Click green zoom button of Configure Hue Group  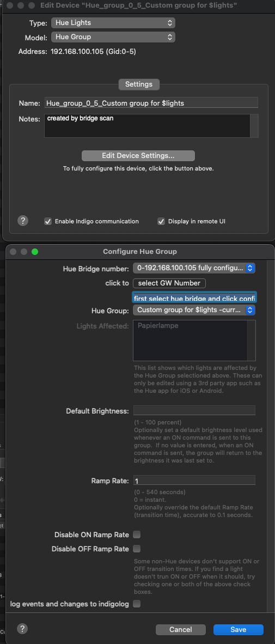pos(35,251)
